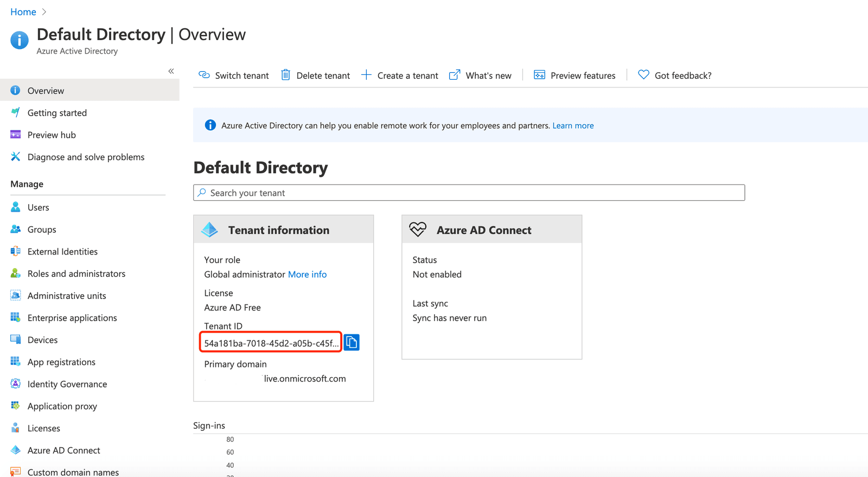Collapse the sidebar with double-chevron icon

click(171, 71)
